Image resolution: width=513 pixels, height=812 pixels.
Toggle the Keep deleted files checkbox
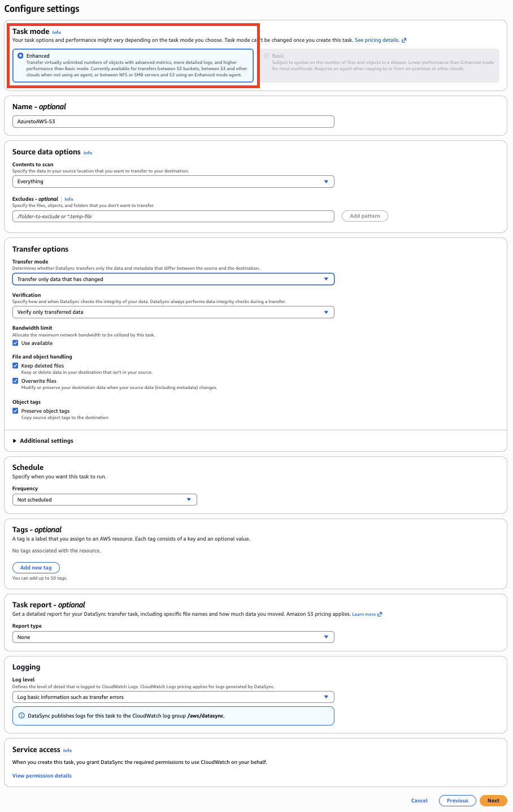click(x=15, y=366)
